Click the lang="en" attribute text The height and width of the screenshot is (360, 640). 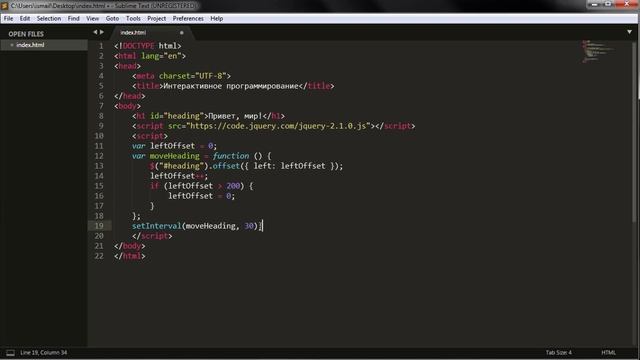(161, 56)
